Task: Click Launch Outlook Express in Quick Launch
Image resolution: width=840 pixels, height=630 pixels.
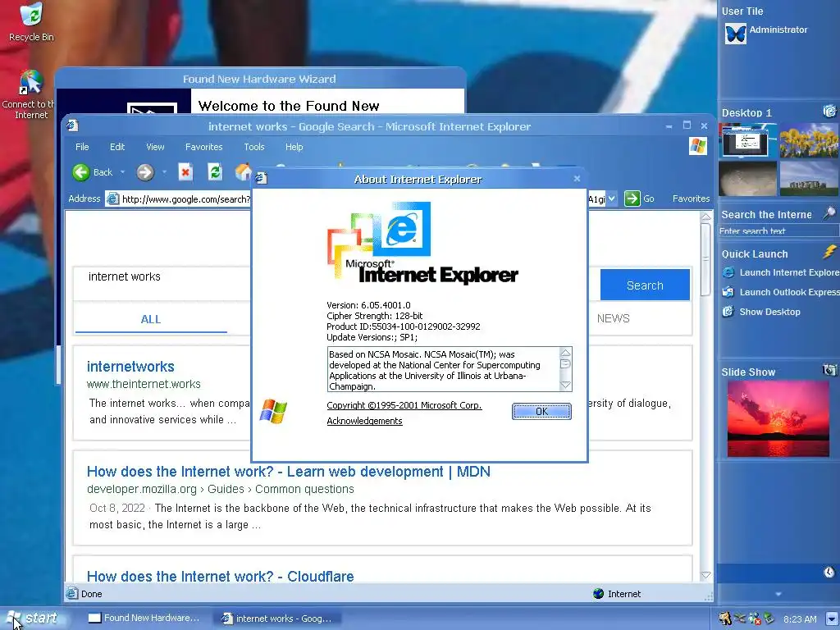Action: coord(781,293)
